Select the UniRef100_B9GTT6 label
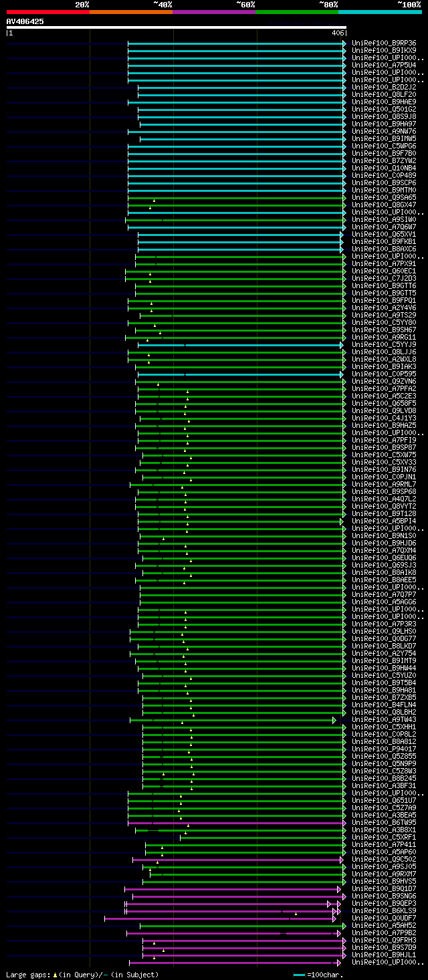Image resolution: width=428 pixels, height=980 pixels. point(384,285)
